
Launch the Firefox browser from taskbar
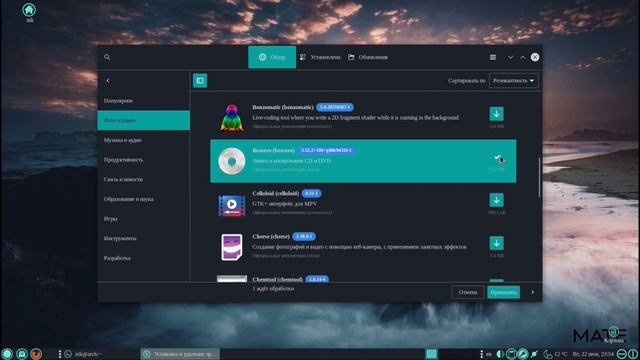pyautogui.click(x=36, y=354)
